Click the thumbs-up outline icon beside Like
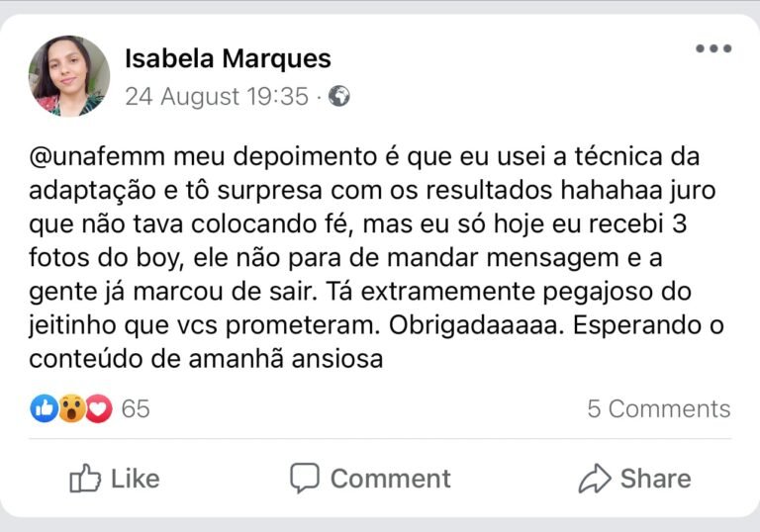 pyautogui.click(x=85, y=480)
